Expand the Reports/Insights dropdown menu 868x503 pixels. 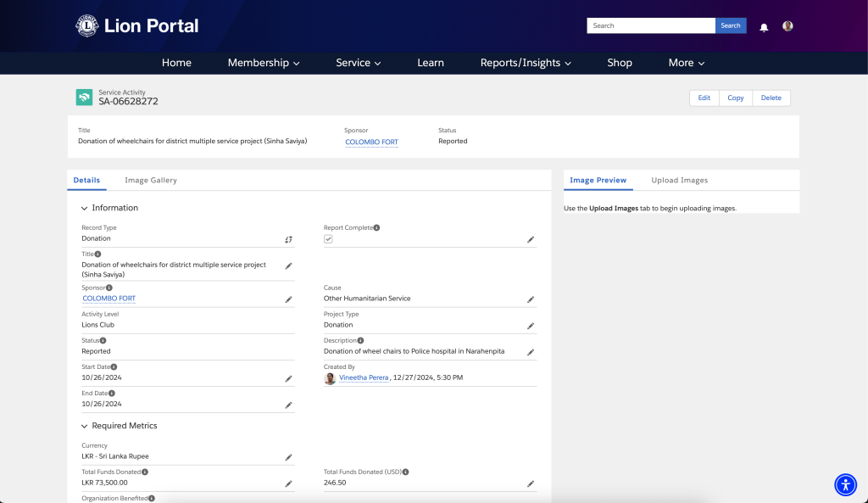click(x=526, y=63)
